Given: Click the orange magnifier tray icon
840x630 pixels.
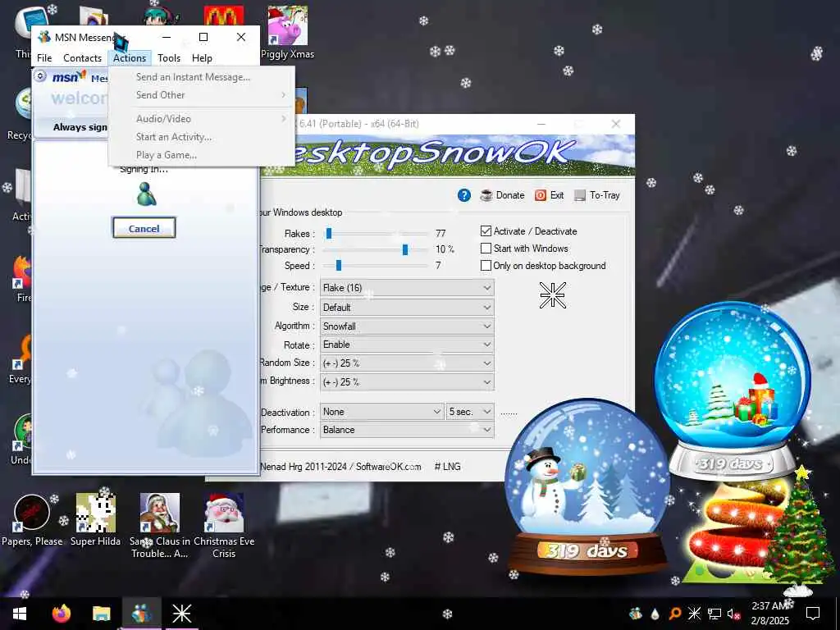Looking at the screenshot, I should click(x=674, y=614).
